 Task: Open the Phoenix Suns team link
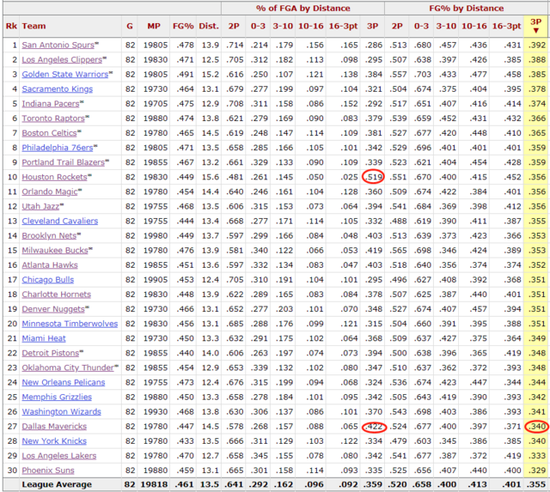point(48,471)
